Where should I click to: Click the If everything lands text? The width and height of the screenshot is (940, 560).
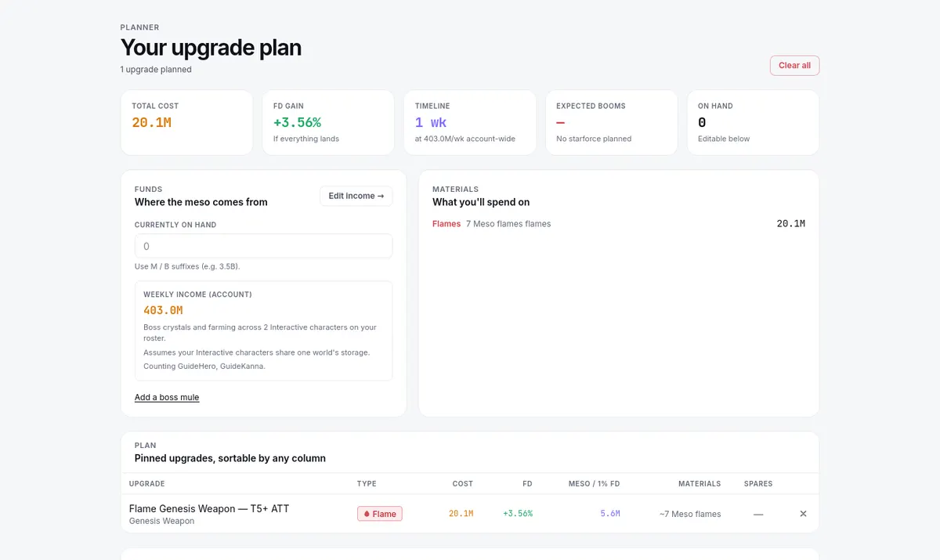click(x=306, y=139)
